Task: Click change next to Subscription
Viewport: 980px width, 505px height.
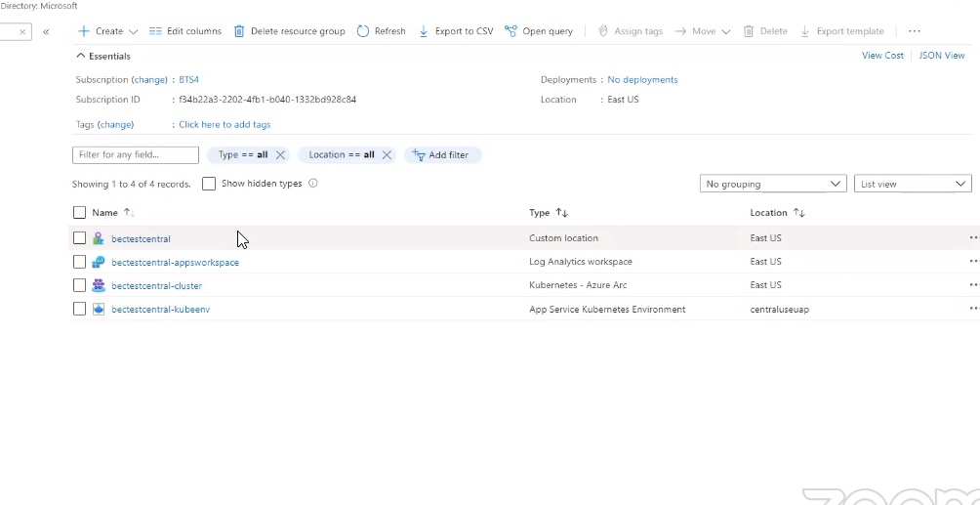Action: pyautogui.click(x=149, y=79)
